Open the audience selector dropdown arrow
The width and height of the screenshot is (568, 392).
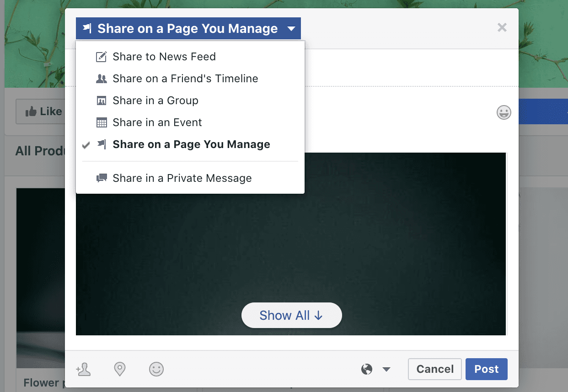[x=386, y=369]
